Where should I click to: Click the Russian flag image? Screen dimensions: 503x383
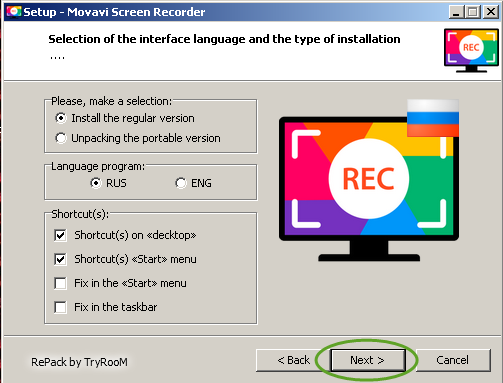433,118
